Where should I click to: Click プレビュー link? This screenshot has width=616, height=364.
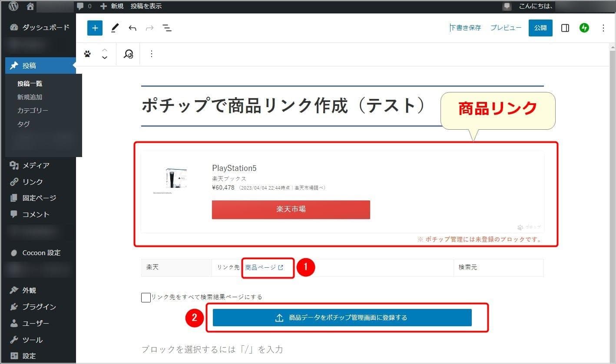point(506,28)
